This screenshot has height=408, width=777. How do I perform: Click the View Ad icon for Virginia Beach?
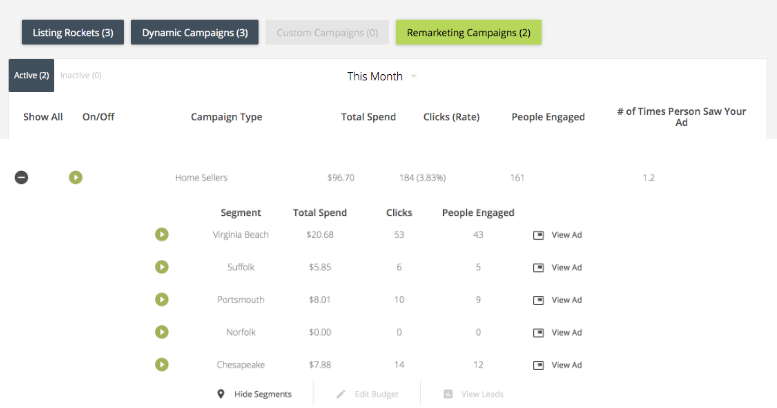(538, 235)
